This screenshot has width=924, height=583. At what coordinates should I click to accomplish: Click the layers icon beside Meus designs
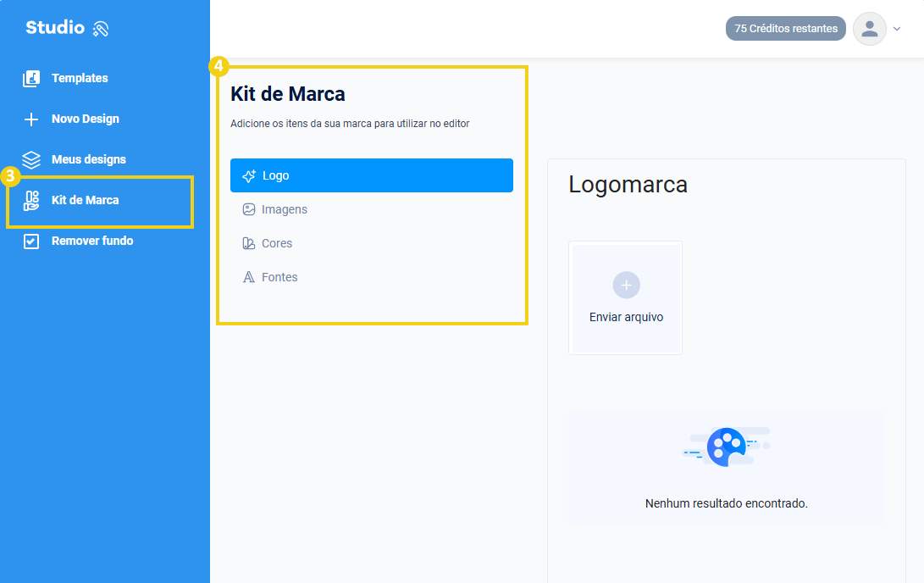[x=31, y=160]
